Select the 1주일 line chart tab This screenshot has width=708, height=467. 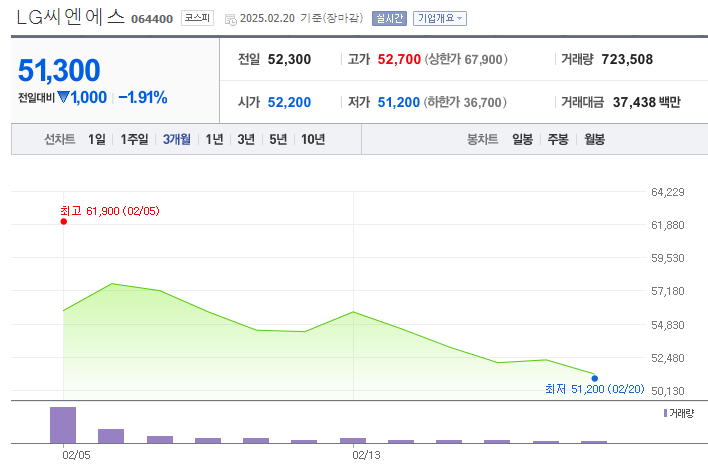[x=134, y=139]
